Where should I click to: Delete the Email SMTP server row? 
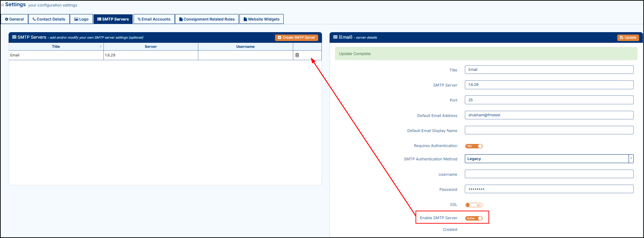[297, 55]
